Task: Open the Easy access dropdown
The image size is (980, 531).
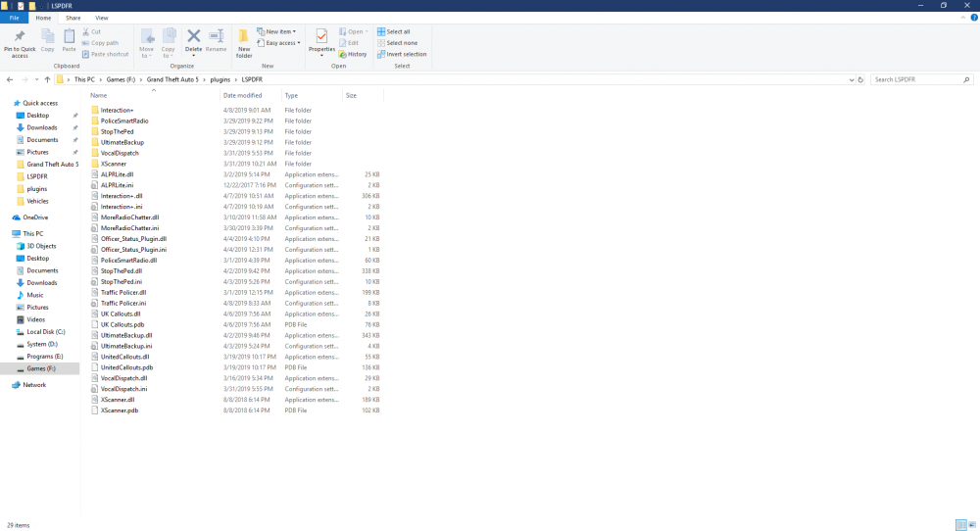Action: point(278,43)
